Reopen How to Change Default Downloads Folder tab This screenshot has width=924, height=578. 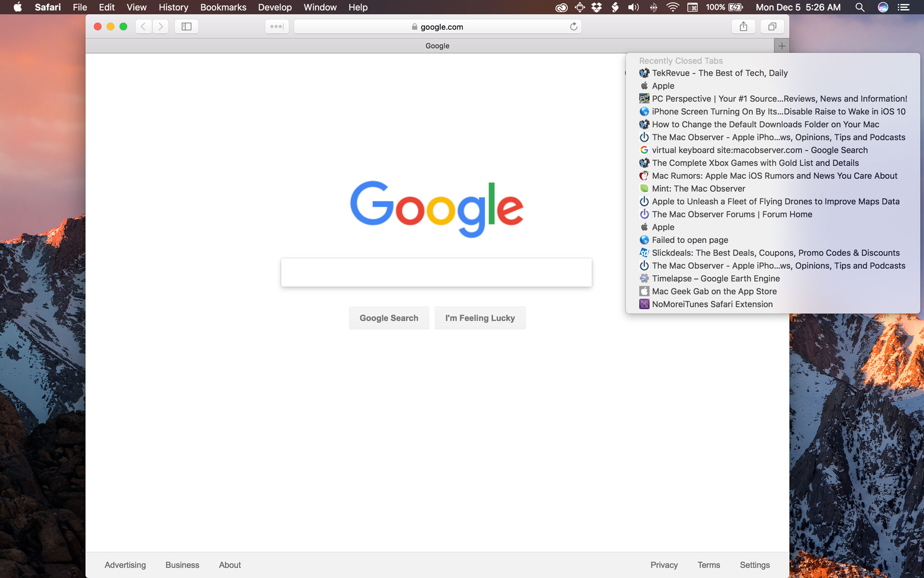point(773,124)
